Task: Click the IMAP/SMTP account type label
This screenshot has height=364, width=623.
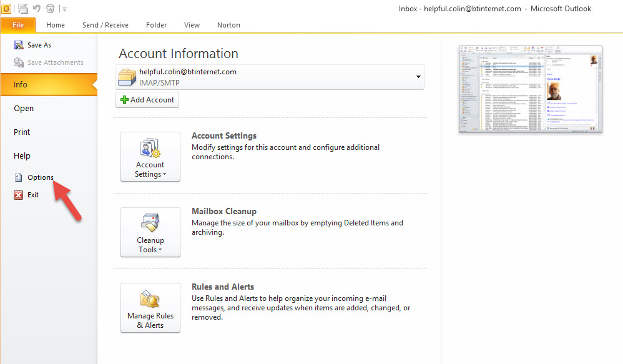Action: [159, 82]
